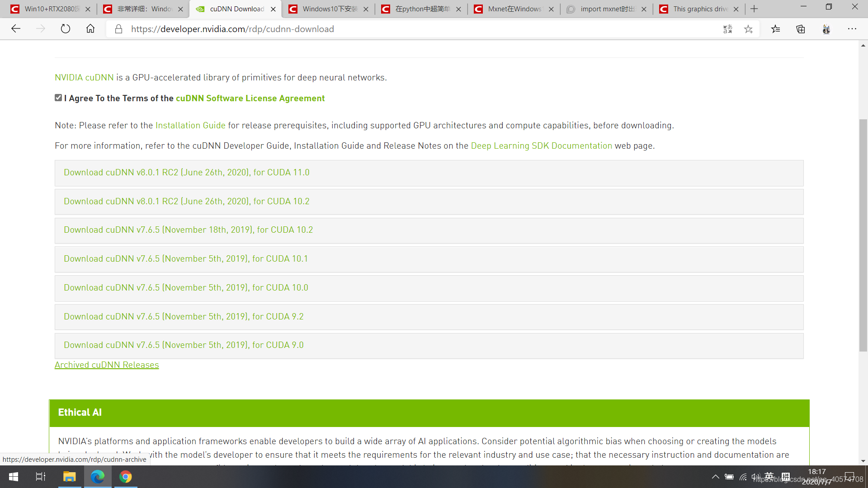The image size is (868, 488).
Task: Show hidden system tray icons chevron
Action: tap(715, 477)
